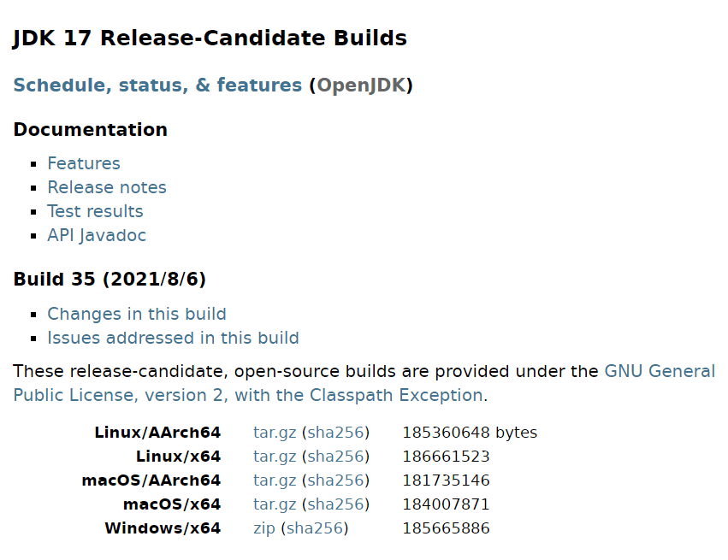
Task: Download the Linux/x64 tar.gz build
Action: [275, 457]
